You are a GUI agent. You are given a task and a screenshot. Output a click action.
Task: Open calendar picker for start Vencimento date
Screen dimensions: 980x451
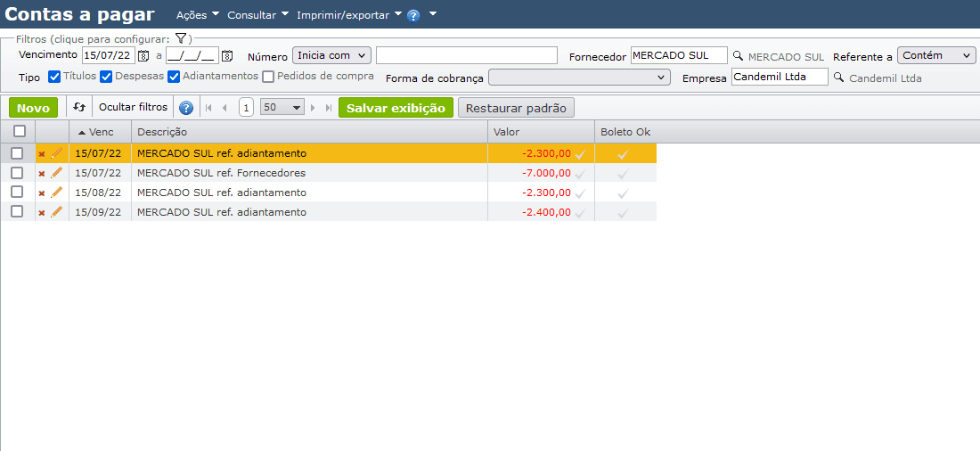click(x=143, y=56)
